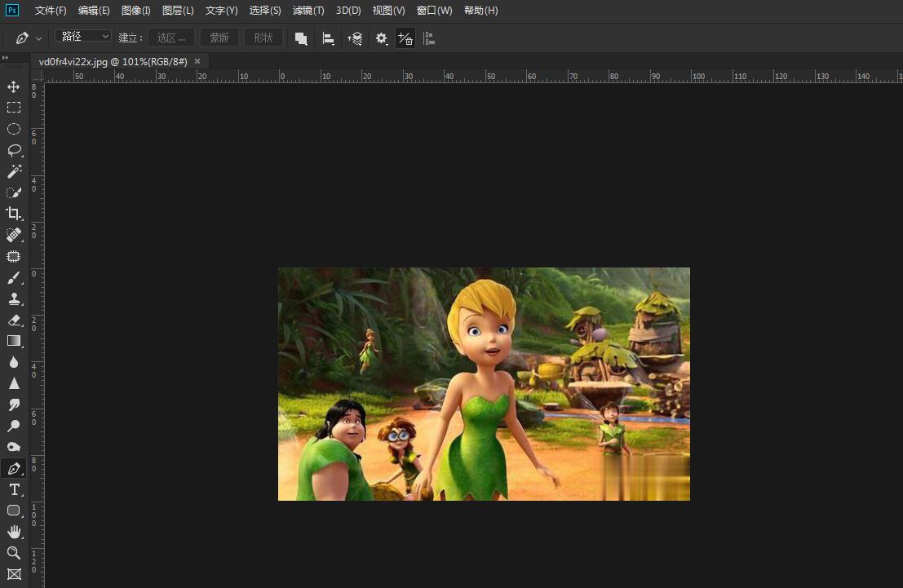Screen dimensions: 903x588
Task: Open the gear pen options dropdown
Action: 381,38
